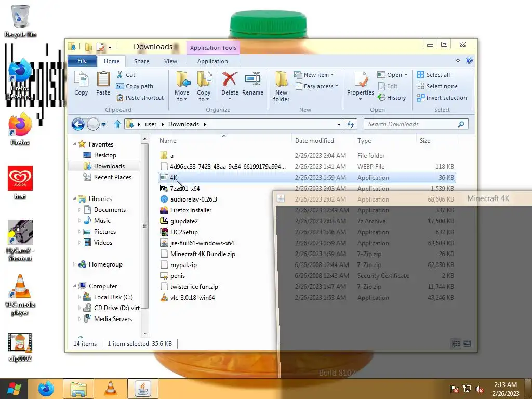Open the File tab

[x=82, y=61]
